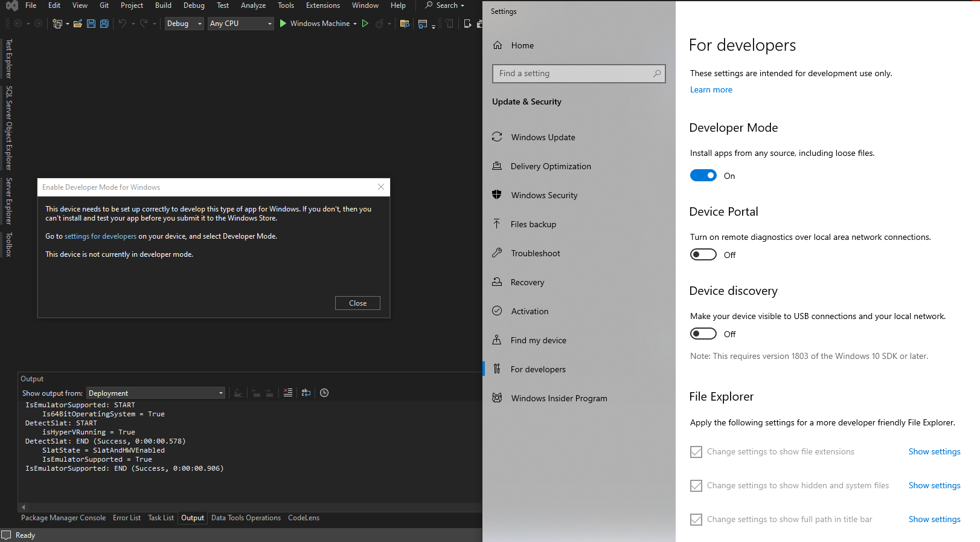Click the Navigate Backward icon
Viewport: 980px width, 542px height.
pos(18,24)
